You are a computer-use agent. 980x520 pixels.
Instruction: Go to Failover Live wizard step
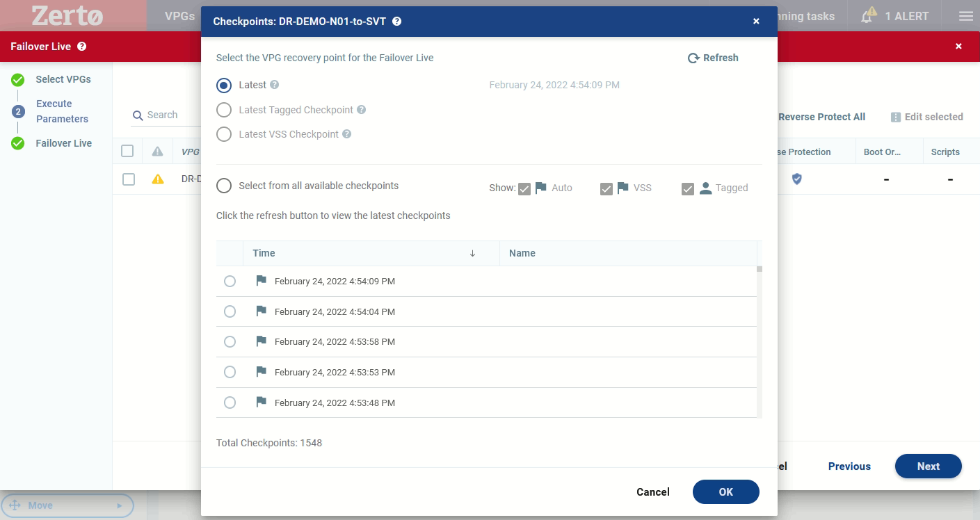pyautogui.click(x=64, y=143)
